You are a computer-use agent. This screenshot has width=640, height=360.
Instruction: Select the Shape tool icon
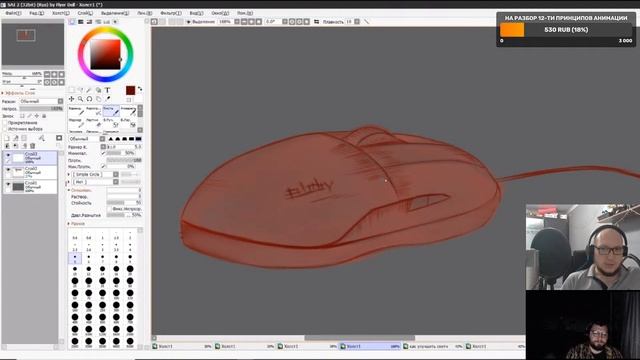tap(98, 90)
